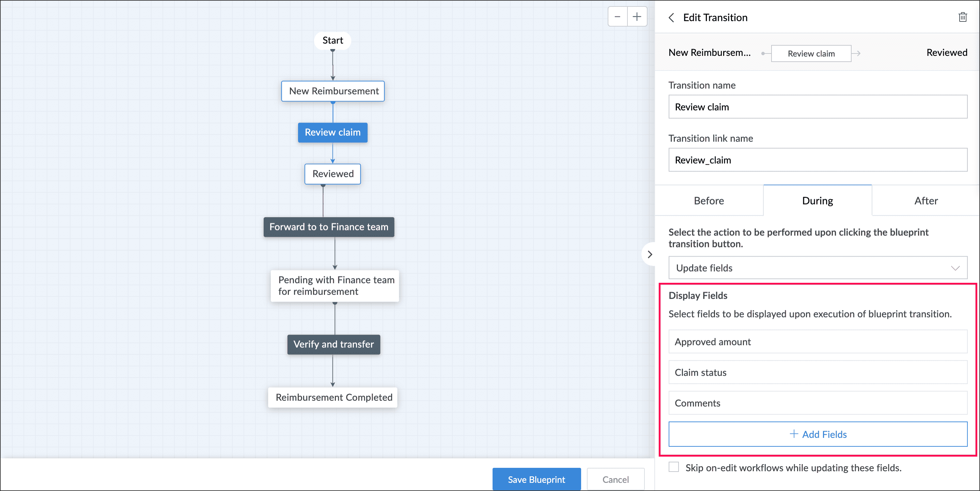Open the Update fields dropdown
Screen dimensions: 980x491
pos(818,268)
